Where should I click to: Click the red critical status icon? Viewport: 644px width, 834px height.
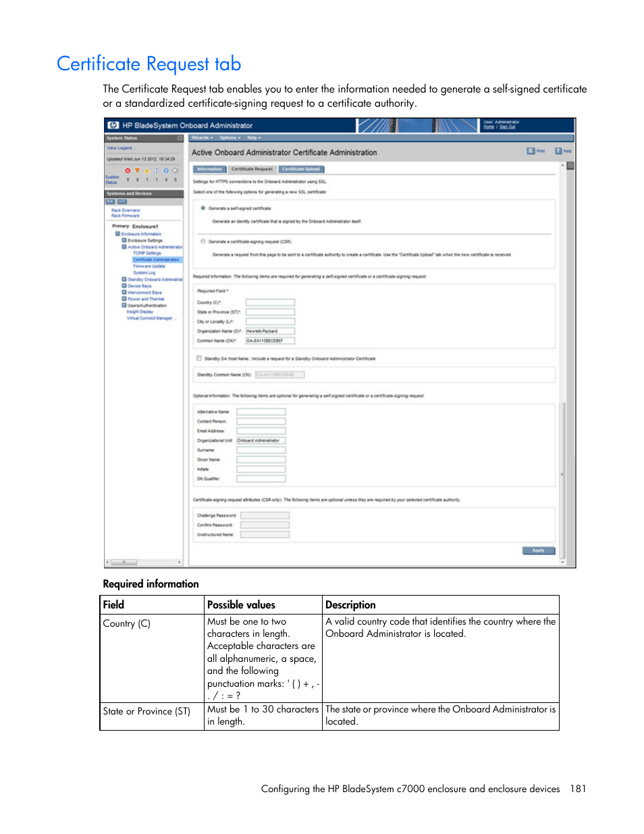(x=128, y=171)
